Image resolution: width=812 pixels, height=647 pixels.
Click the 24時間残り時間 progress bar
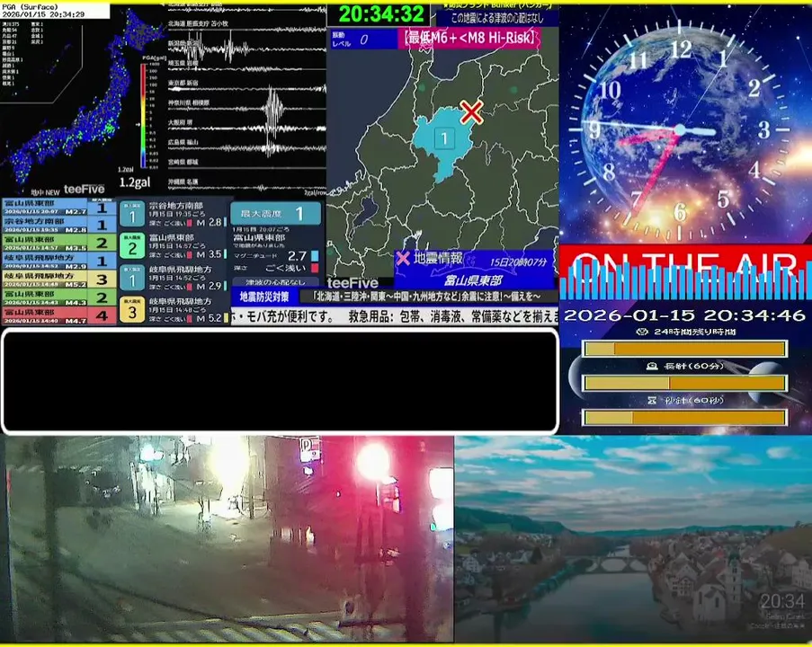tap(684, 349)
